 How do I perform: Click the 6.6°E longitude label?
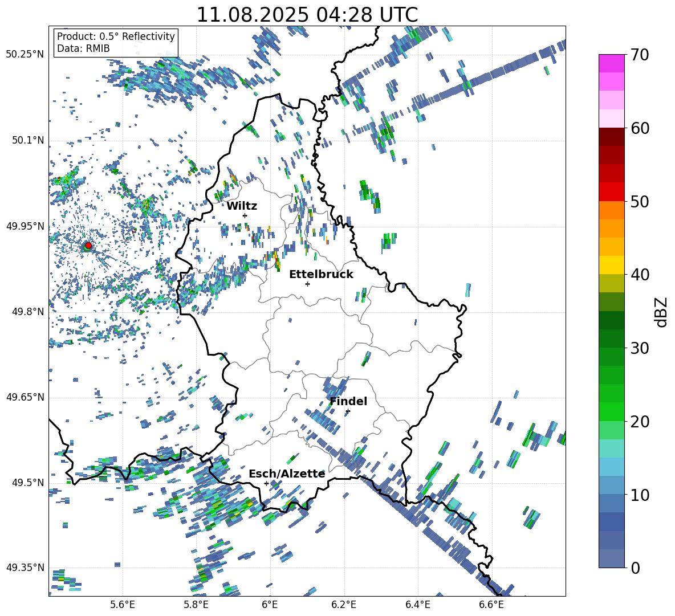point(491,605)
